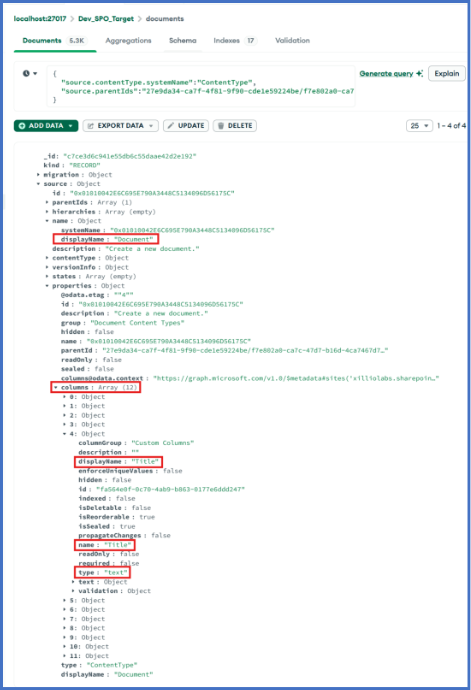Collapse column 4 Object
Image resolution: width=471 pixels, height=690 pixels.
click(65, 434)
